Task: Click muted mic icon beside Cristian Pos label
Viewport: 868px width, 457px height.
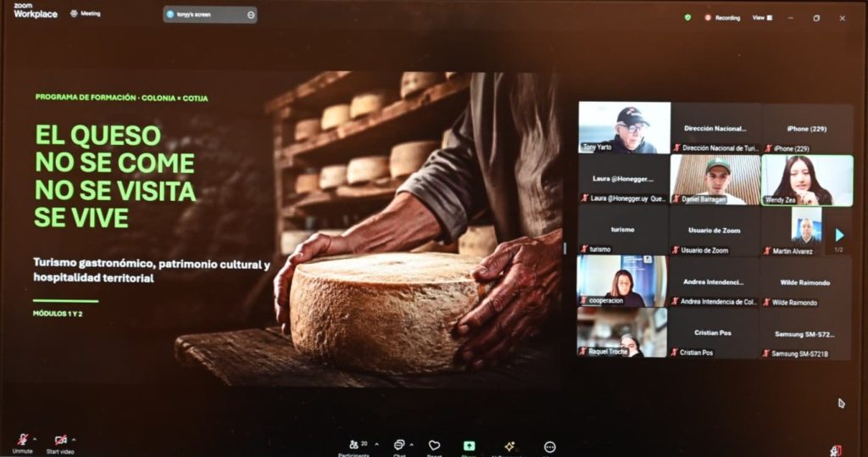Action: [674, 353]
